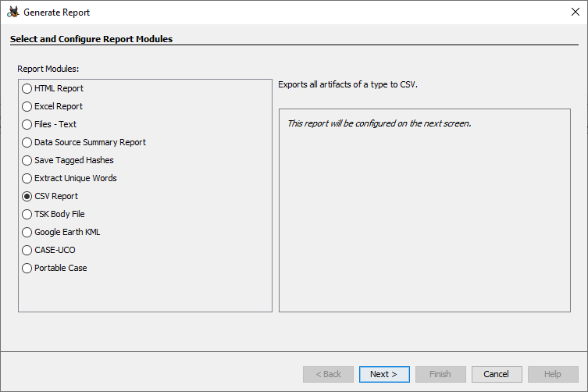Click the 'Exports all artifacts' description text

point(348,84)
